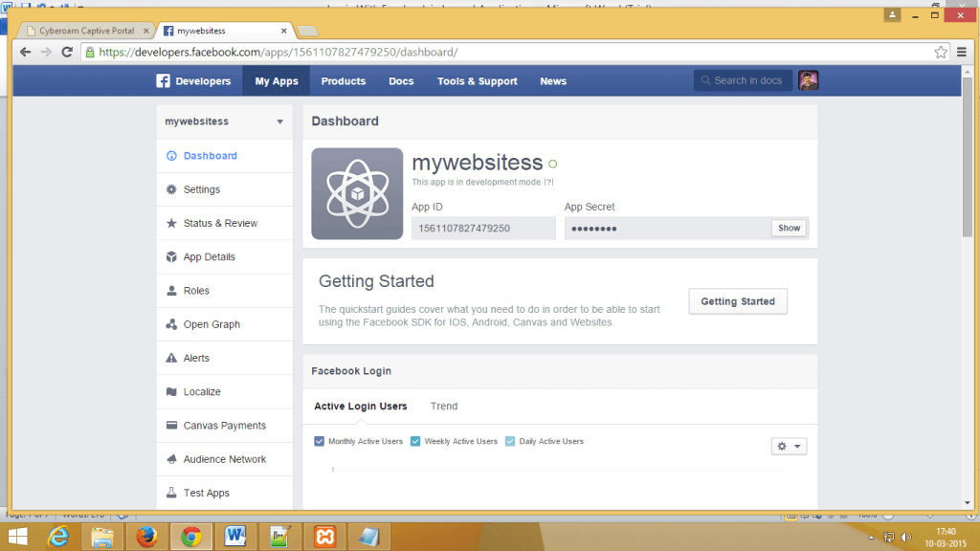
Task: Open the user profile avatar in header
Action: point(808,80)
